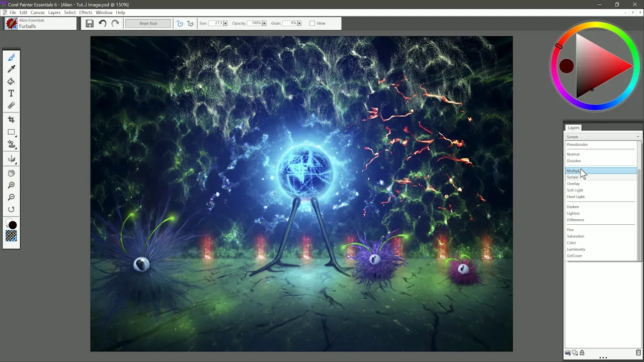The width and height of the screenshot is (644, 362).
Task: Choose Overlay composite method
Action: click(601, 184)
